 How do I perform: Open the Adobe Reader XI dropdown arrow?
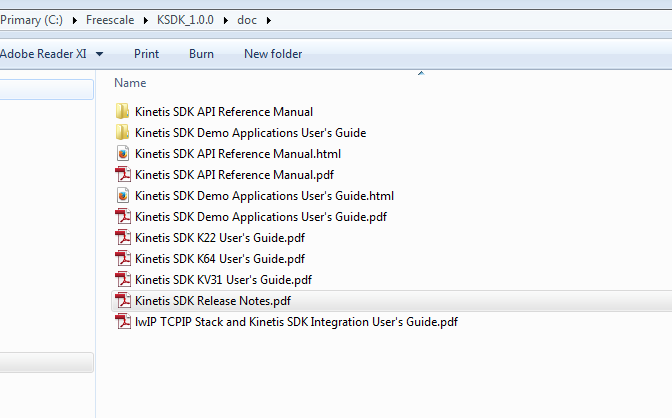click(100, 54)
